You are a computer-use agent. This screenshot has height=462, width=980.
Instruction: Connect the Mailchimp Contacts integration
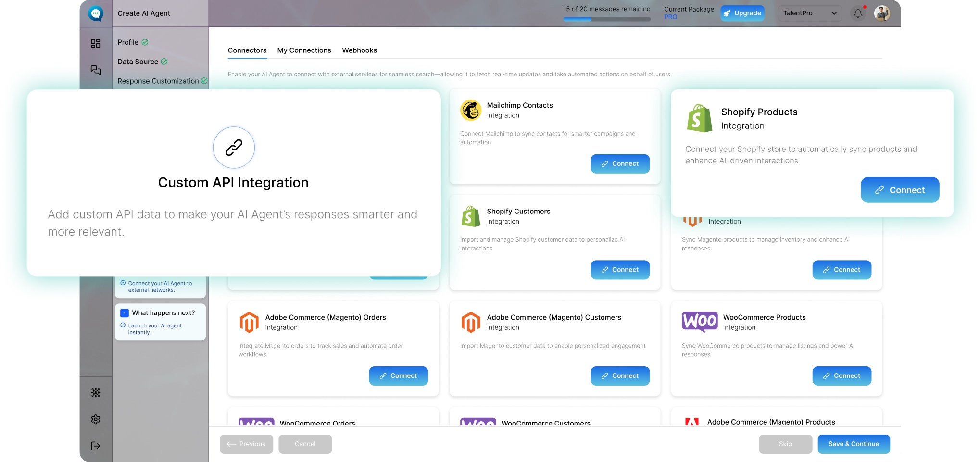coord(620,164)
